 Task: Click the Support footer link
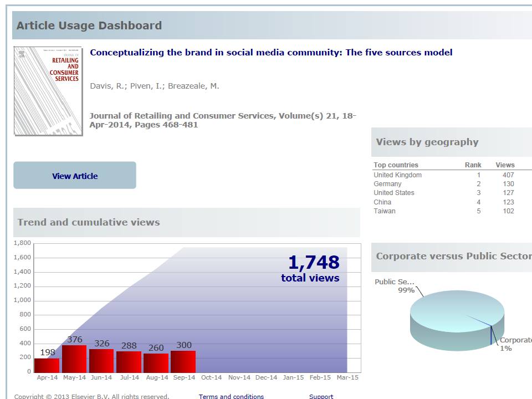[x=321, y=396]
